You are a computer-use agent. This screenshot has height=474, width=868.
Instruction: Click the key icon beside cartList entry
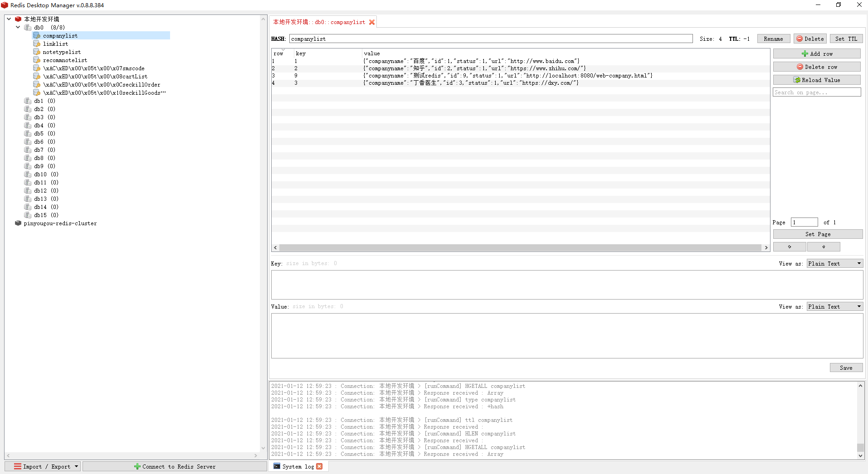37,76
